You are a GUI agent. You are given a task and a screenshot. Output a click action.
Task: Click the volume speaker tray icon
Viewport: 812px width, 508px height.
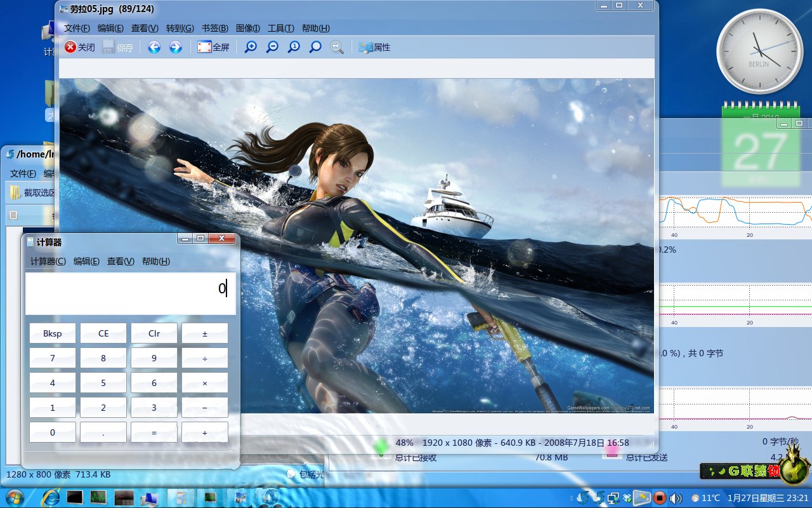point(676,498)
